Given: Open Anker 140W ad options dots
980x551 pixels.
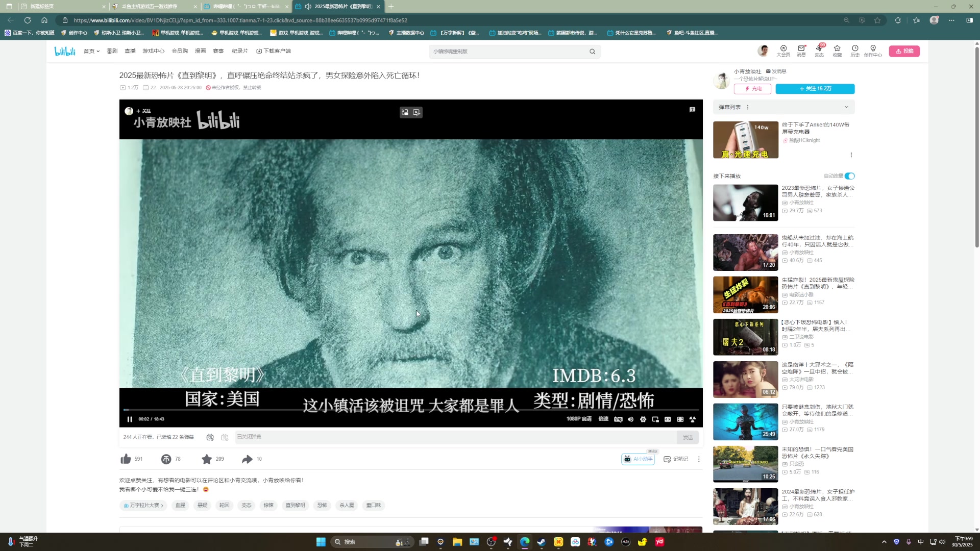Looking at the screenshot, I should [851, 155].
